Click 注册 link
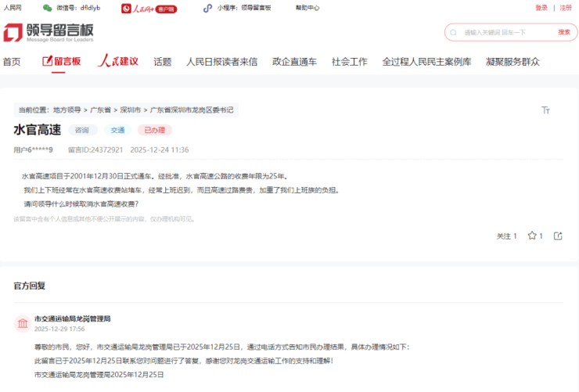The width and height of the screenshot is (579, 392). point(566,8)
